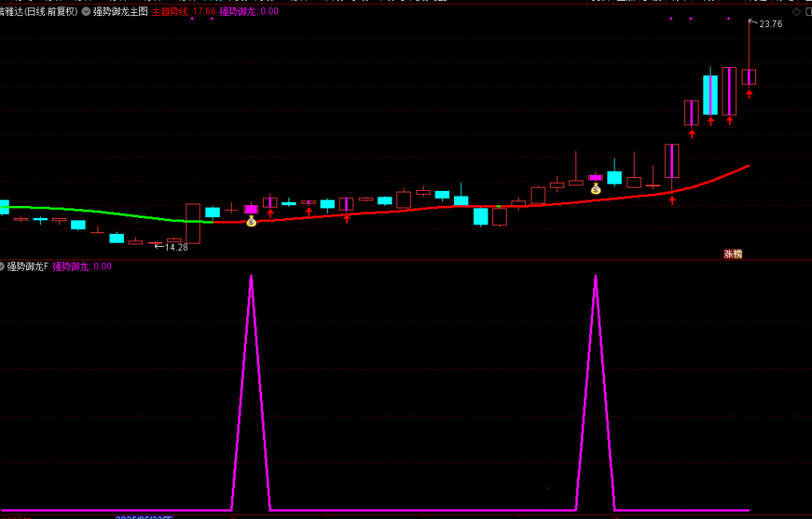Click the arrow marker beside 14.28 low
812x519 pixels.
click(158, 248)
